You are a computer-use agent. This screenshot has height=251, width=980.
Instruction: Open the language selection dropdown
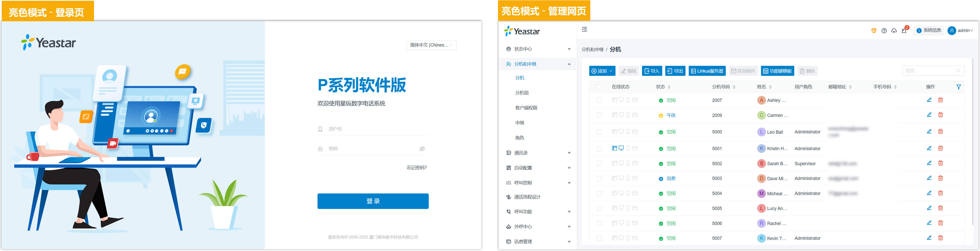point(431,45)
